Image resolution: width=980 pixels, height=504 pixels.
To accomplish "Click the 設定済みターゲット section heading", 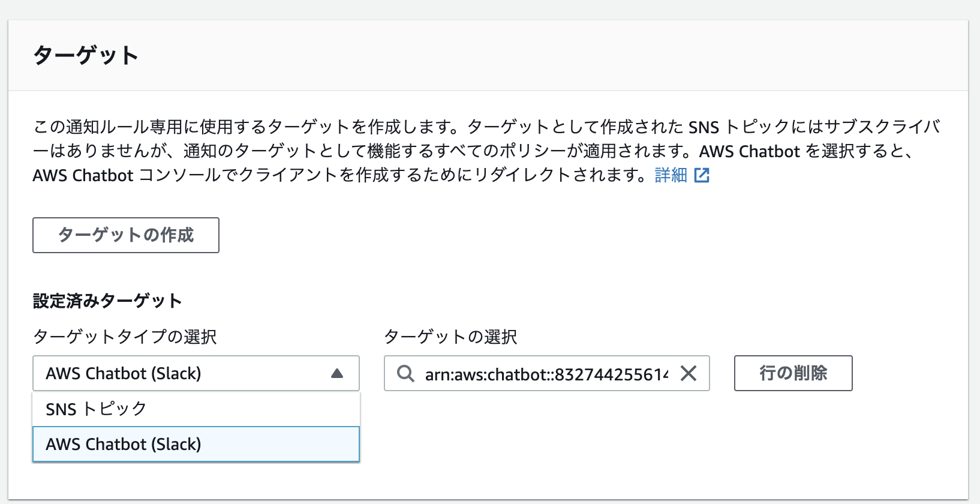I will point(107,301).
